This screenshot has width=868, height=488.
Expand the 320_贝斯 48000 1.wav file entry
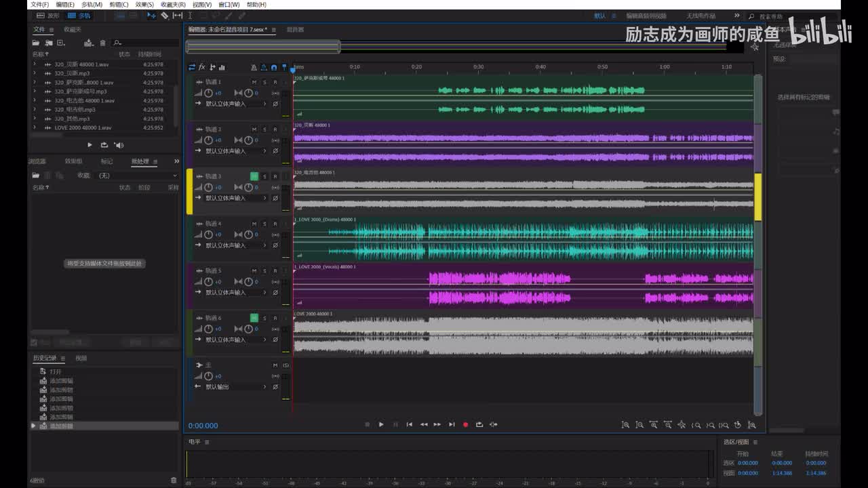click(35, 64)
